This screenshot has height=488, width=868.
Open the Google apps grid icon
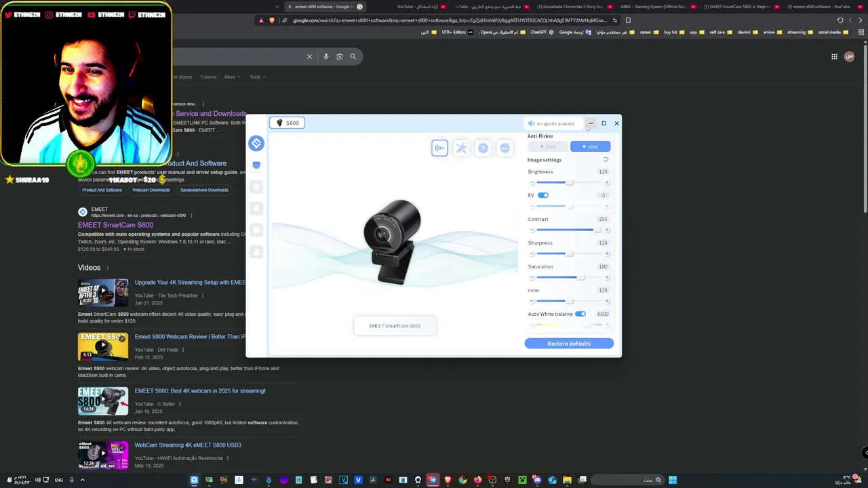pyautogui.click(x=834, y=56)
